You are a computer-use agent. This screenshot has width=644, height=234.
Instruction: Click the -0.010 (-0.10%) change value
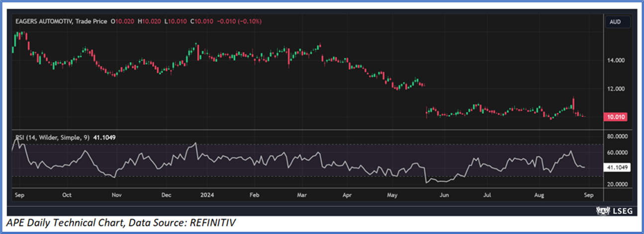[239, 21]
